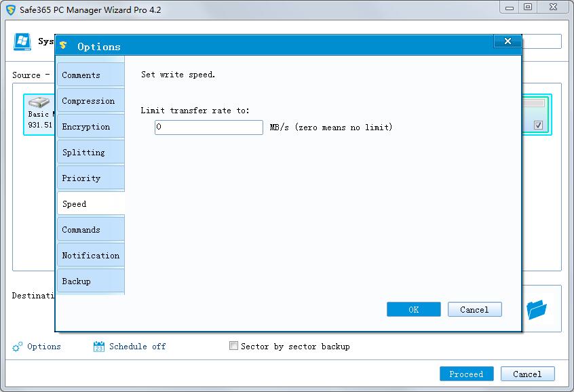Switch to the Notification tab
Screen dimensions: 574x392
click(90, 256)
